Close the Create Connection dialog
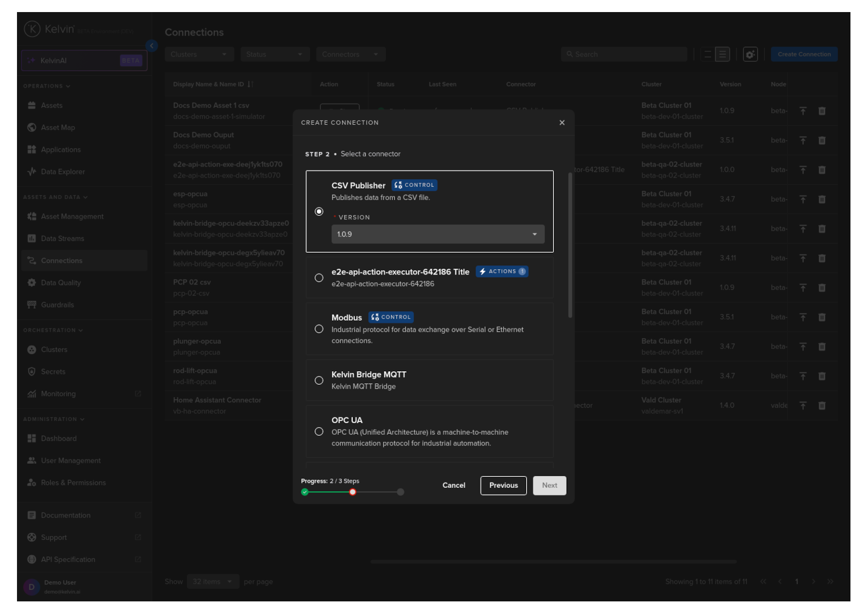The width and height of the screenshot is (868, 614). click(x=562, y=123)
